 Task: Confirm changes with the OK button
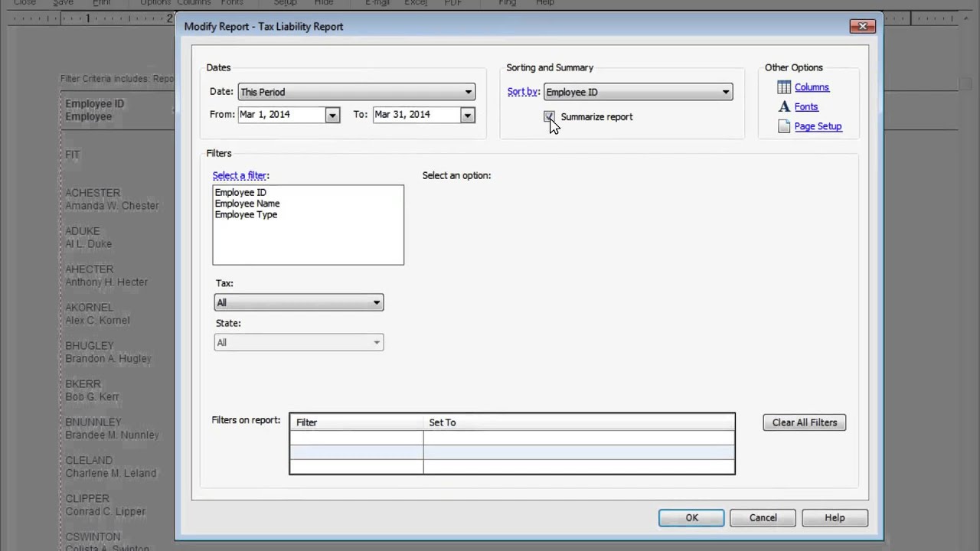[691, 518]
